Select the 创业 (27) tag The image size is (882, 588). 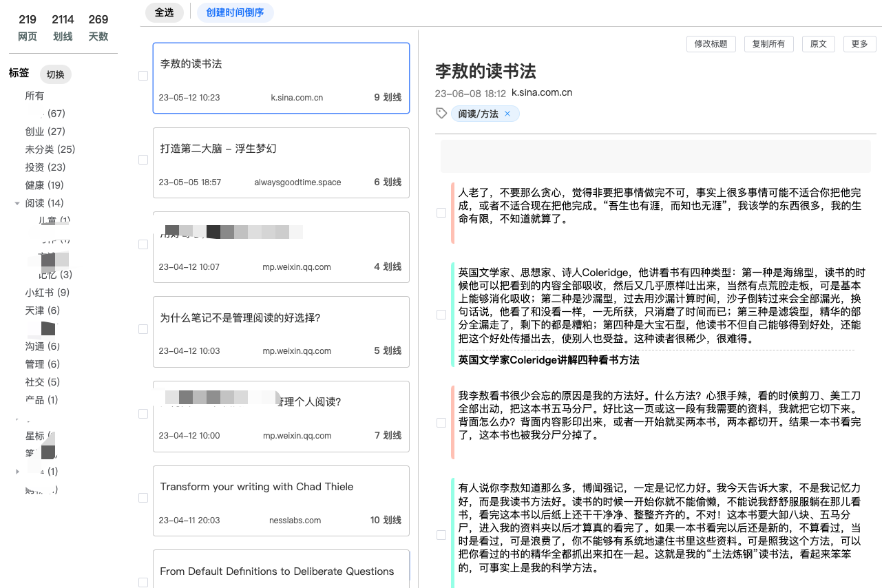click(x=45, y=132)
